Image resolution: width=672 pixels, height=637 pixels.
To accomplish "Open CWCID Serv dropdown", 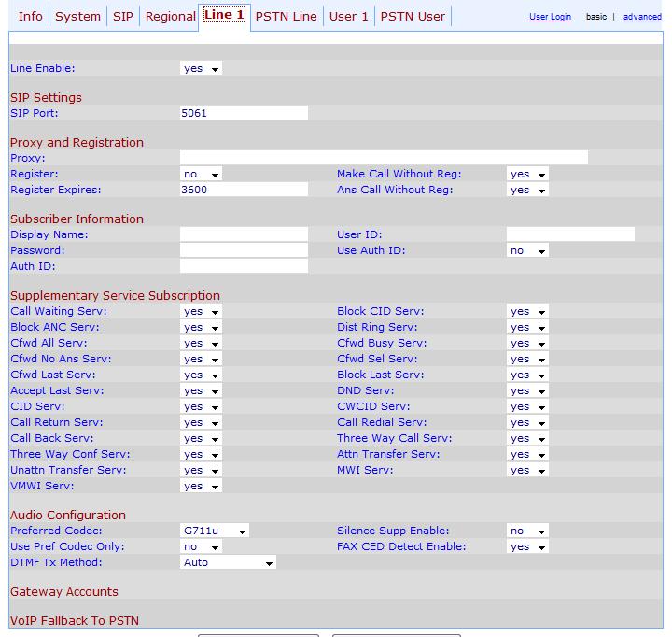I will [527, 406].
